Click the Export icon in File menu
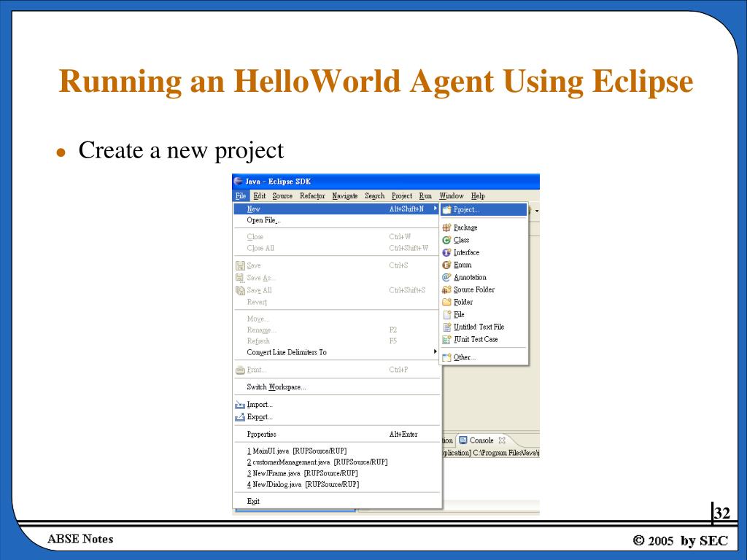Image resolution: width=747 pixels, height=560 pixels. (x=240, y=417)
